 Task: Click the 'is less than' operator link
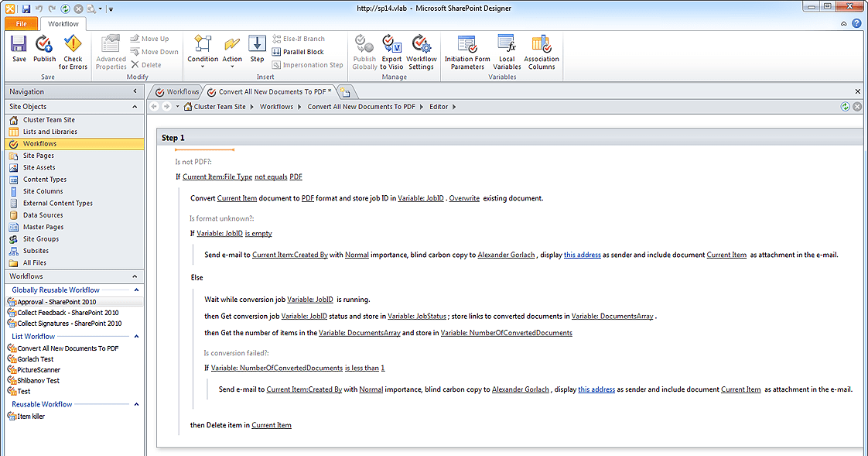click(362, 368)
